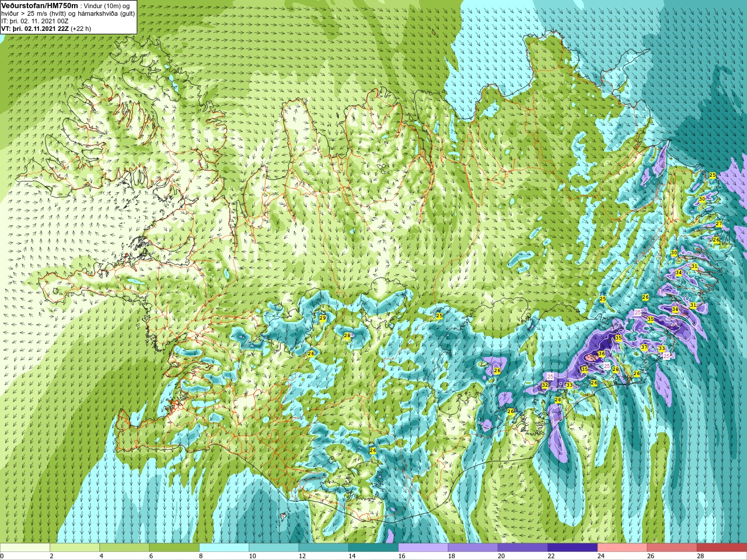The height and width of the screenshot is (560, 747).
Task: Click the 'IT: þri. 02. 11. 2021 00Z' line
Action: point(35,21)
